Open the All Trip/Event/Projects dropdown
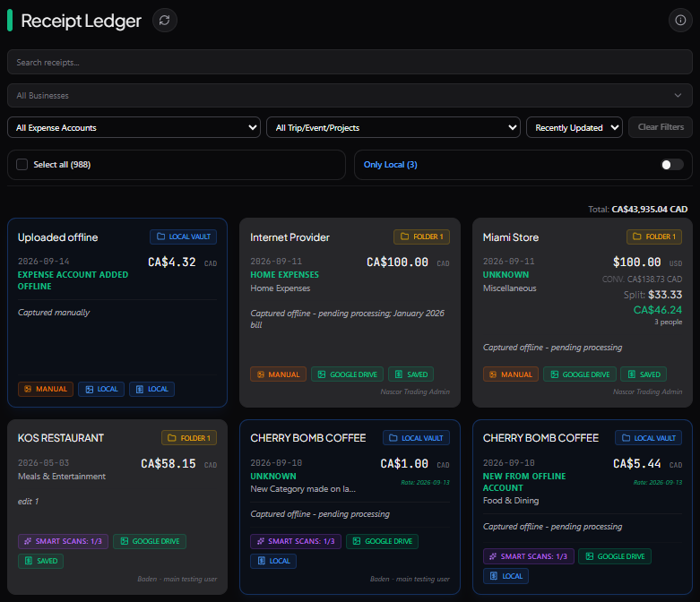 click(x=393, y=127)
